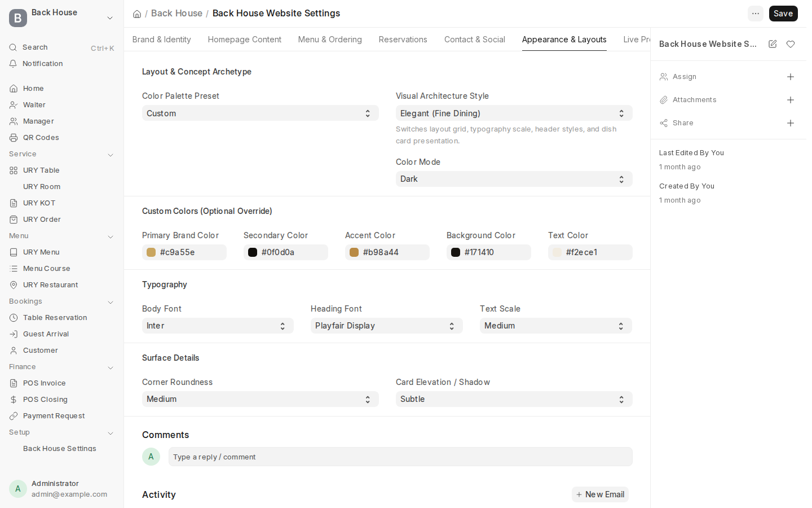Click the Notification bell icon
The height and width of the screenshot is (508, 812).
click(13, 64)
